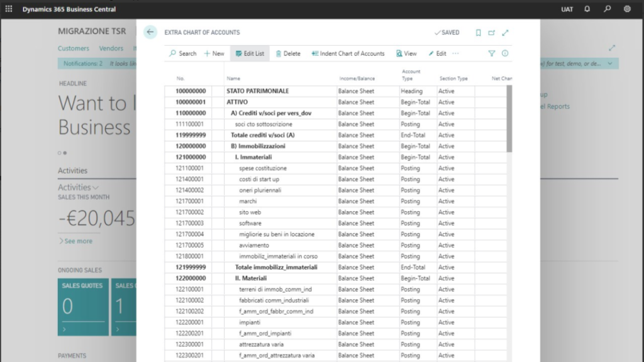Click the back arrow button
The width and height of the screenshot is (644, 362).
150,32
